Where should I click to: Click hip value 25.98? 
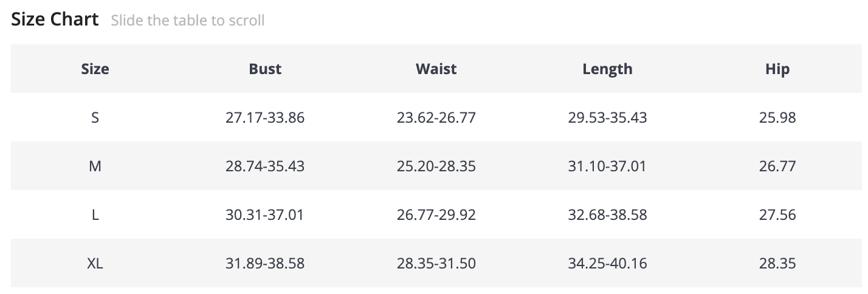click(x=777, y=118)
